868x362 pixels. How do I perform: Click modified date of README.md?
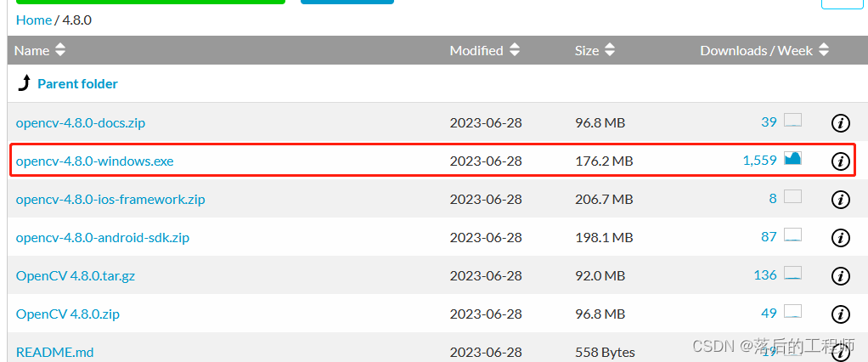[486, 353]
